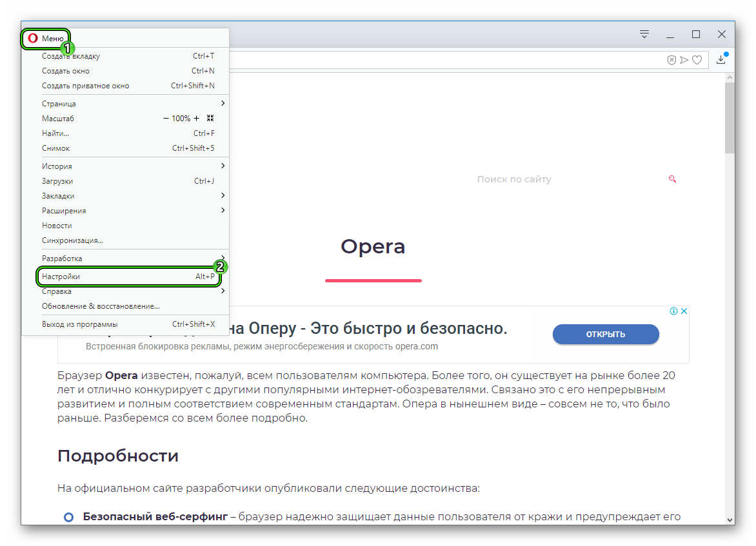Click the Подробности heading
This screenshot has width=756, height=546.
[118, 456]
